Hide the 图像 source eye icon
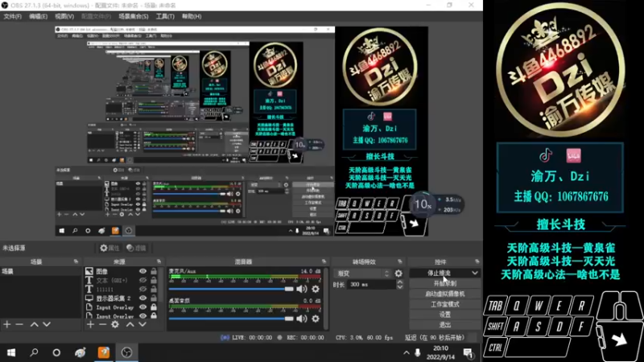This screenshot has height=362, width=644. click(143, 271)
